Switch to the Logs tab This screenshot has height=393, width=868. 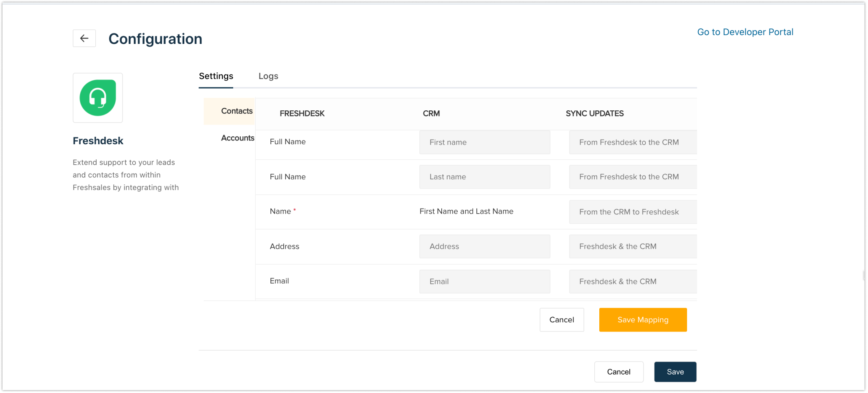268,76
